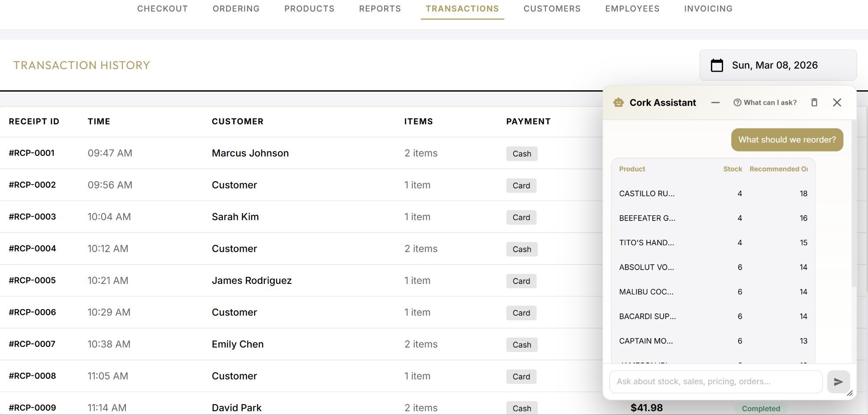Send a message with the arrow icon
This screenshot has height=415, width=868.
(x=838, y=382)
